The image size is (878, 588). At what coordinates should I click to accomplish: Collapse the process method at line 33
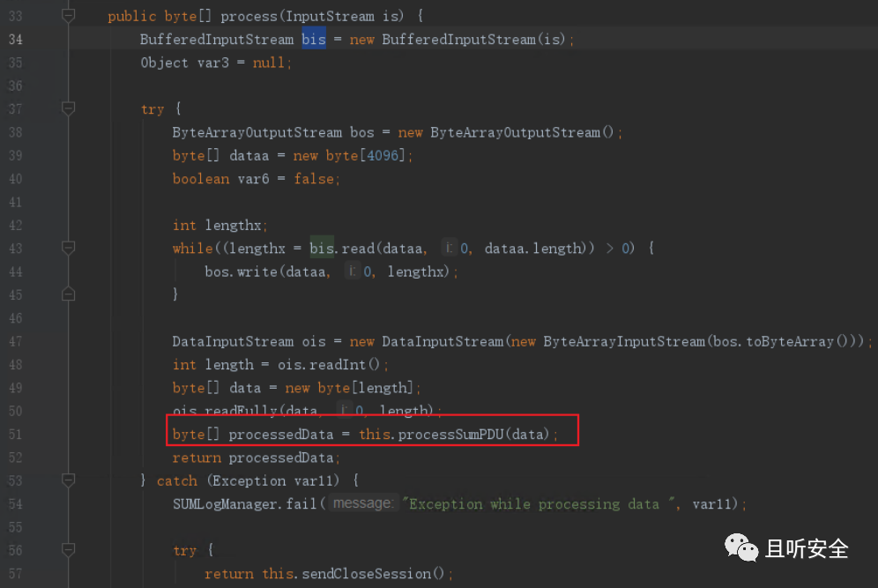(68, 16)
